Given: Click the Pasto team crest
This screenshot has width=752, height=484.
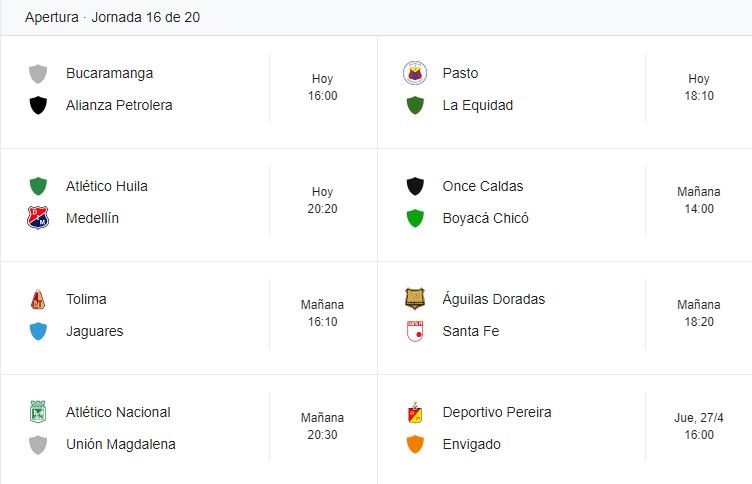Looking at the screenshot, I should point(415,73).
